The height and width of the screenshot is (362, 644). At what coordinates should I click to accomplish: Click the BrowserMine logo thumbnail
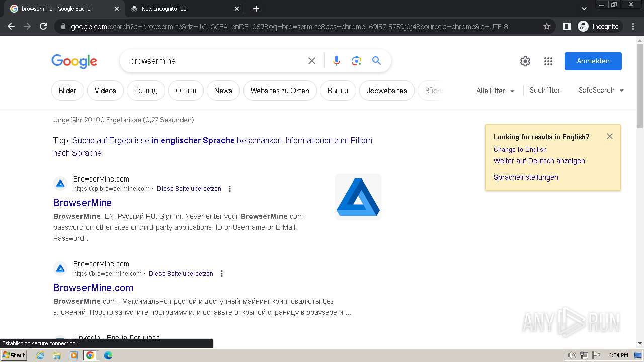358,197
